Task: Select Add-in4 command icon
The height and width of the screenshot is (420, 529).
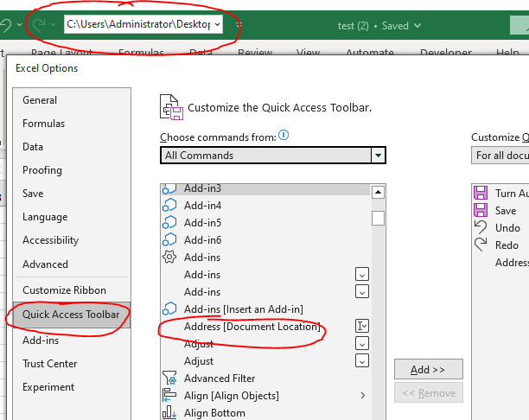Action: (x=169, y=206)
